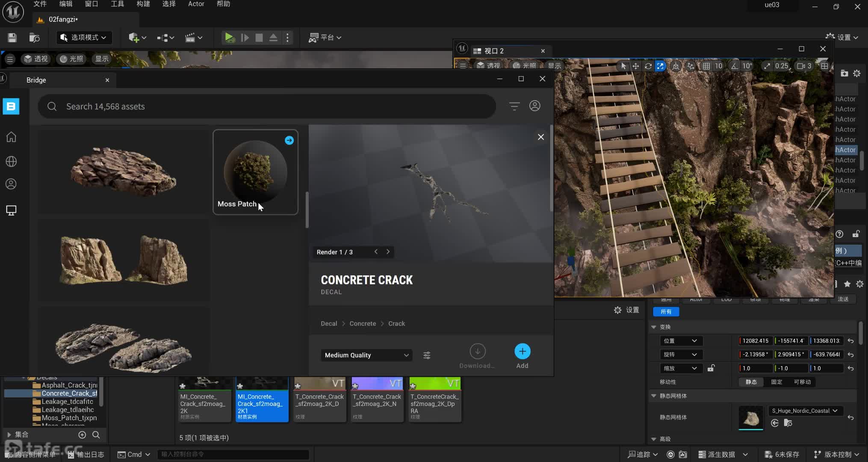This screenshot has width=868, height=462.
Task: Click the stop simulation square button
Action: tap(259, 38)
